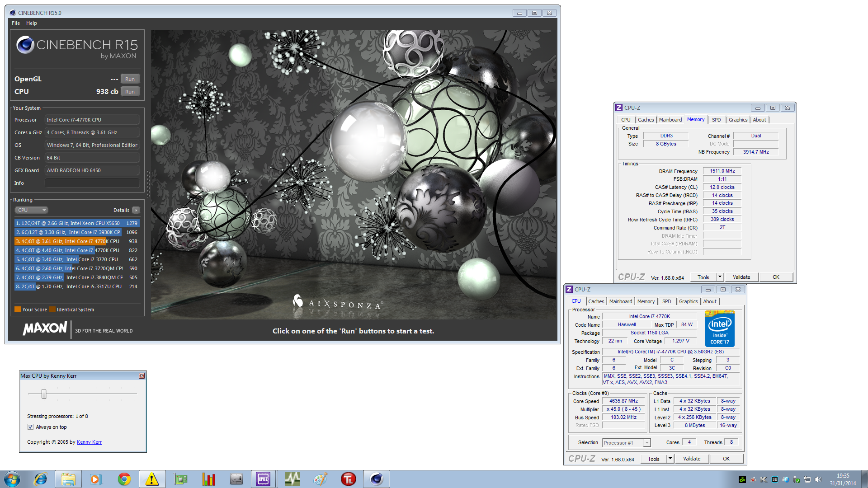Select ranking row Core i5-3317U CPU
The image size is (868, 488).
tap(77, 286)
